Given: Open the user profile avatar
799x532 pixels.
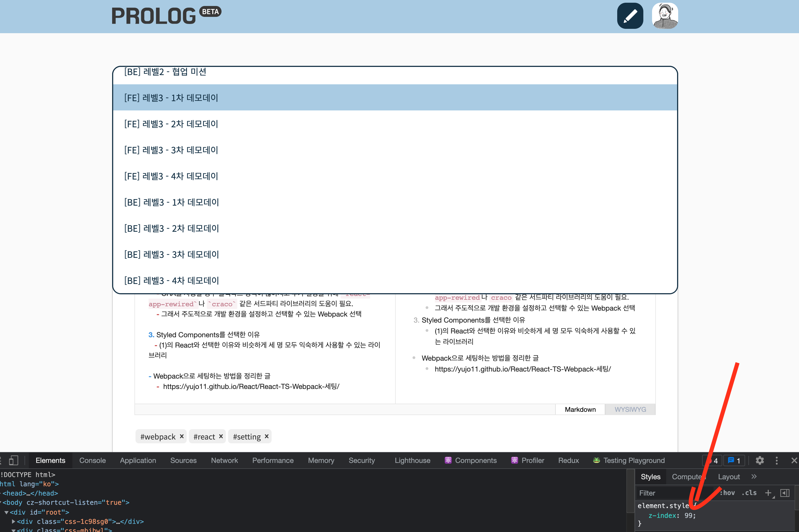Looking at the screenshot, I should 665,16.
